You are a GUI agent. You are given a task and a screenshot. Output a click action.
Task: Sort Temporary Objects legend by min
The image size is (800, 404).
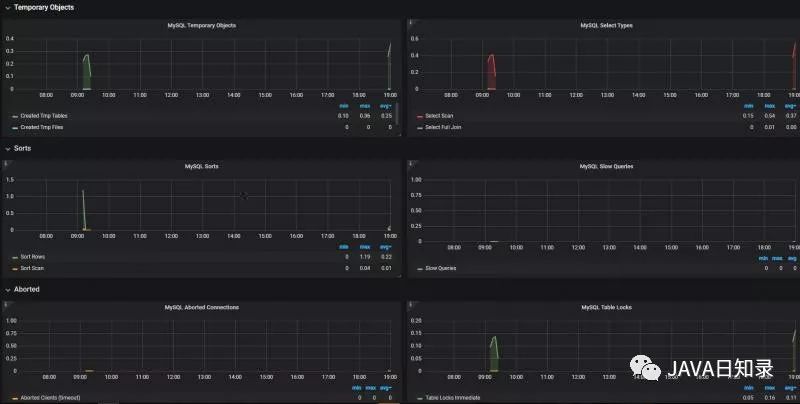pos(344,106)
